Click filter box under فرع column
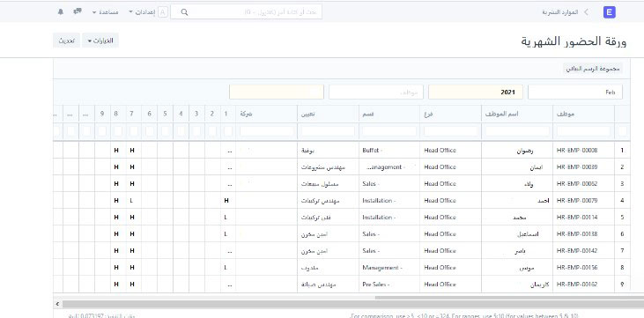 tap(450, 131)
